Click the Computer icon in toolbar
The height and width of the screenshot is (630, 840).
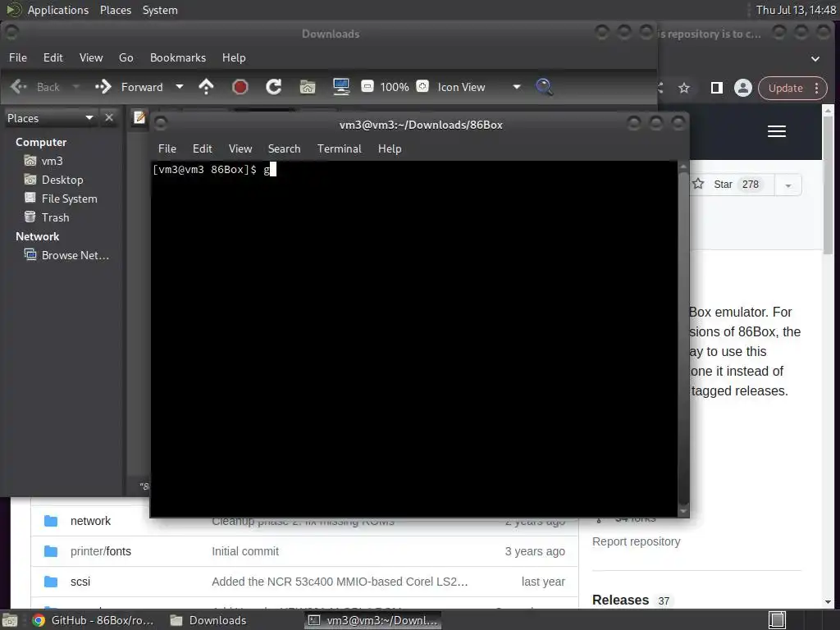click(x=341, y=87)
